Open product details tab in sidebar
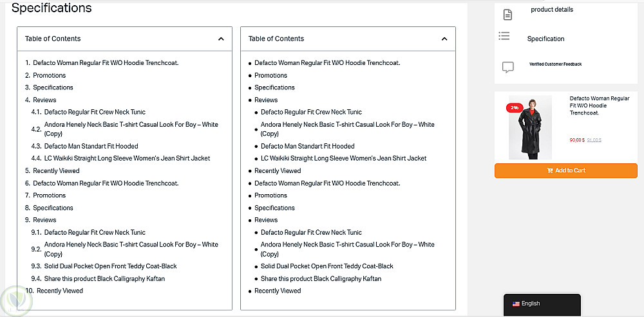The width and height of the screenshot is (644, 317). [552, 10]
